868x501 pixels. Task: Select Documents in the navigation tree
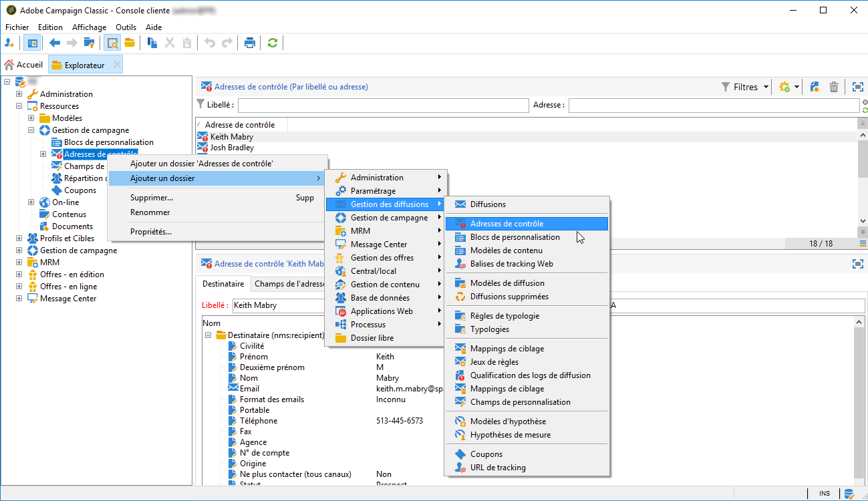[x=72, y=226]
